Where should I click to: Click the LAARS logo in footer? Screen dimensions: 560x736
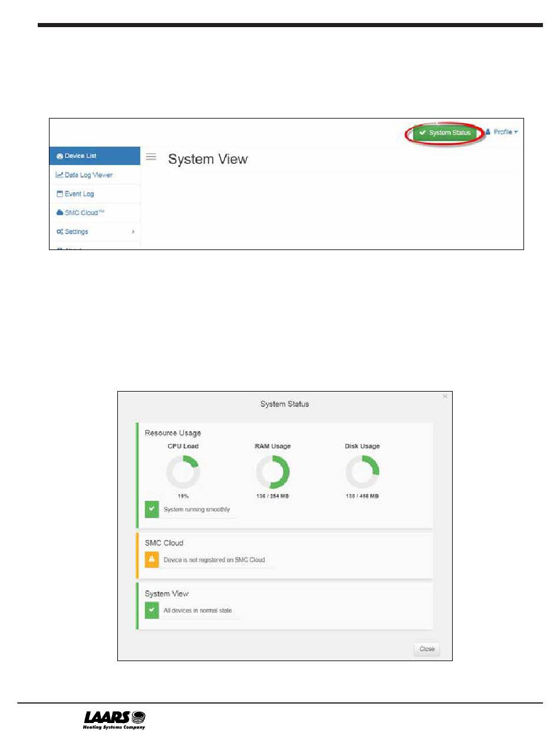pos(115,720)
